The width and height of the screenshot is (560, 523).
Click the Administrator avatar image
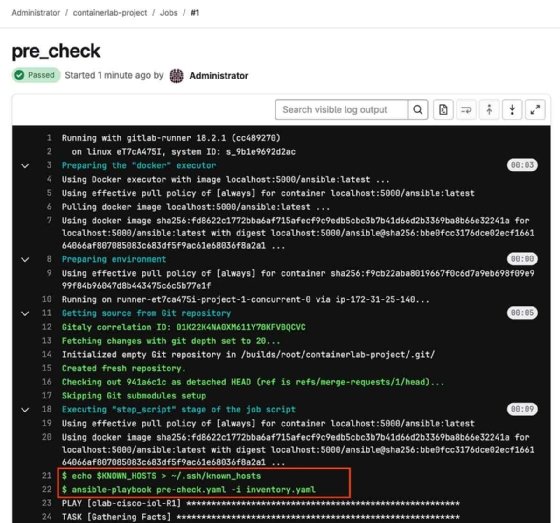click(176, 76)
